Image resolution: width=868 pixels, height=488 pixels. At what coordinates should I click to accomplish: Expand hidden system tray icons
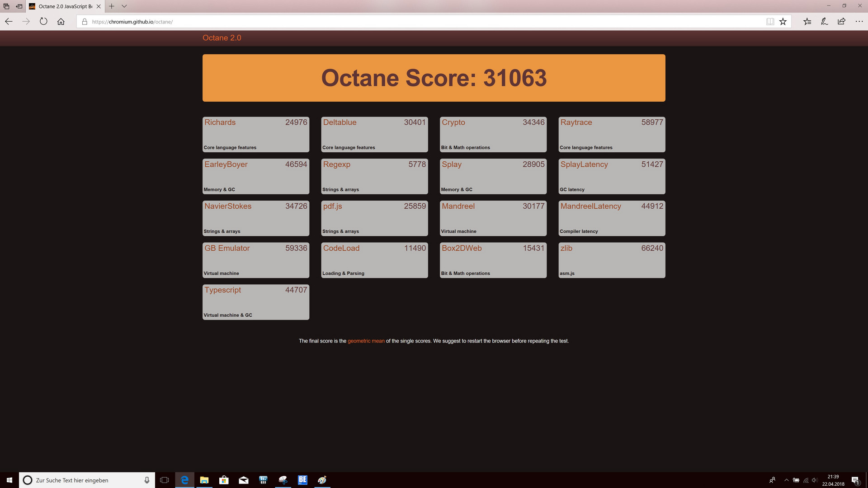(787, 480)
